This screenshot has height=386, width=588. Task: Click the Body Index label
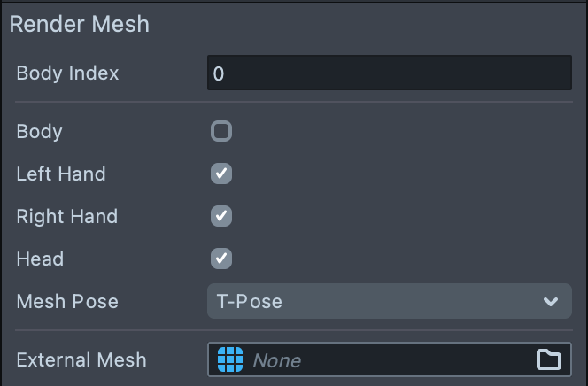pyautogui.click(x=67, y=73)
